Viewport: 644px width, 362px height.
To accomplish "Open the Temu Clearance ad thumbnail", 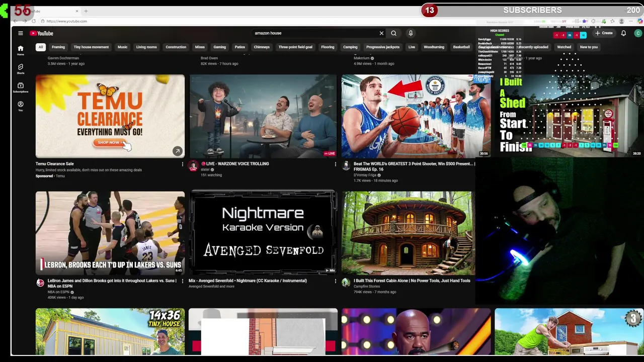I will (110, 116).
